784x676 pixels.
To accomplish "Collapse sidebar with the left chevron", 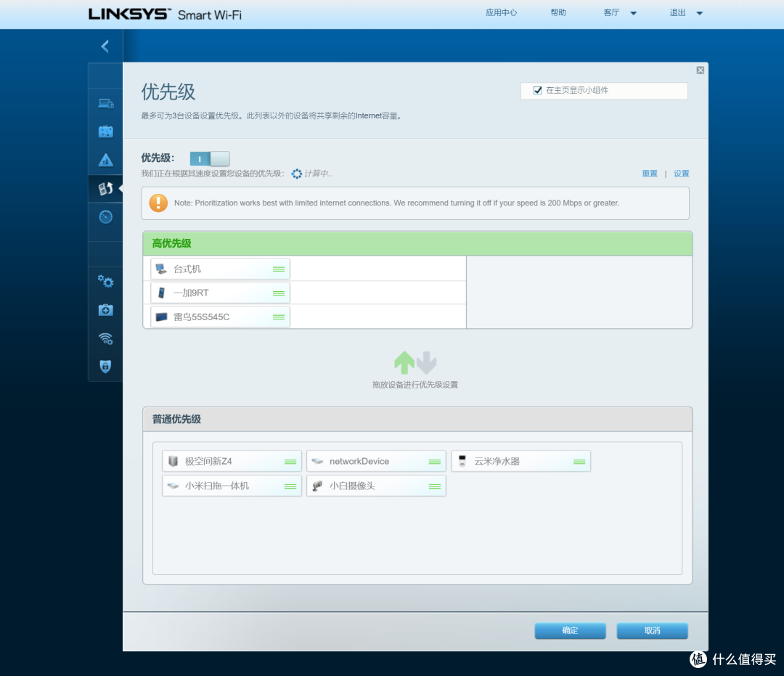I will point(105,46).
